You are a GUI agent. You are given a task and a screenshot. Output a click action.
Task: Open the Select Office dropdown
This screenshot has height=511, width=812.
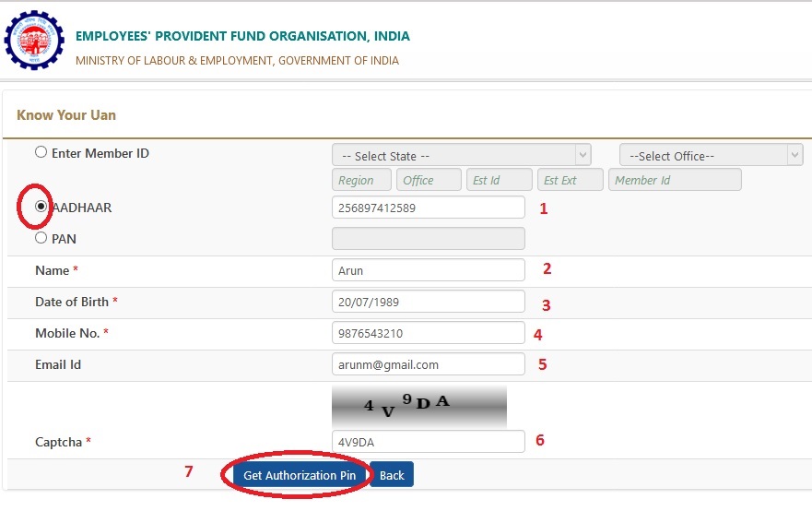click(711, 155)
